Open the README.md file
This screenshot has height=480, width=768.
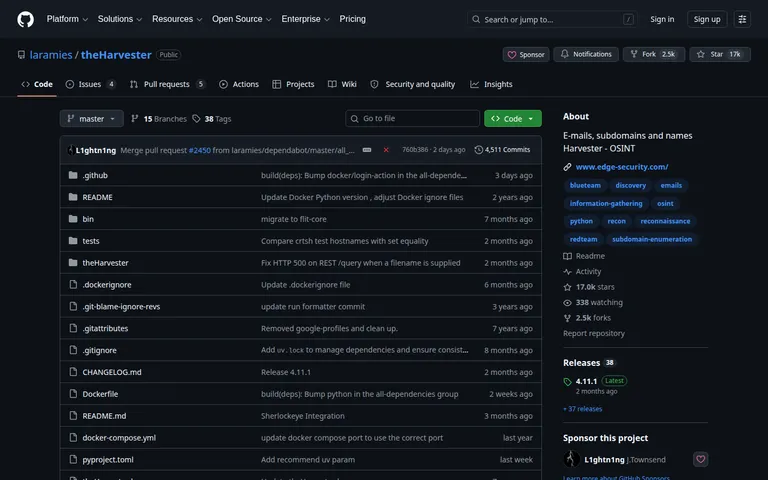click(x=104, y=416)
